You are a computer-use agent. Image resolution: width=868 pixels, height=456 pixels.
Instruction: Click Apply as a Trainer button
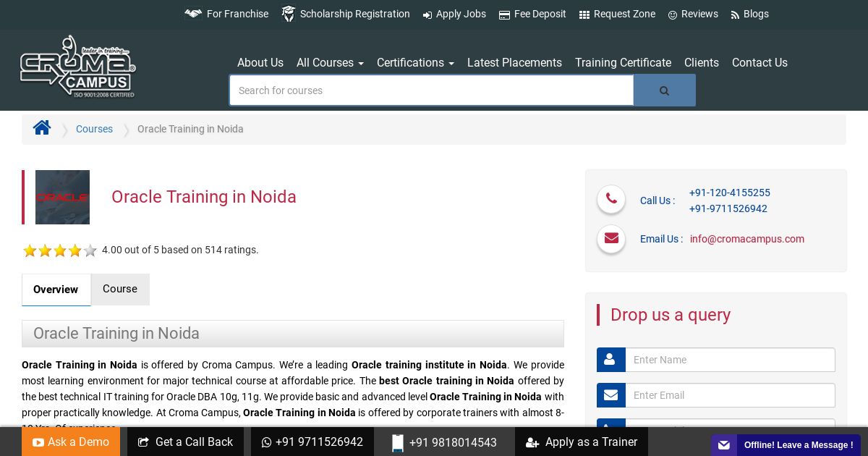click(582, 442)
